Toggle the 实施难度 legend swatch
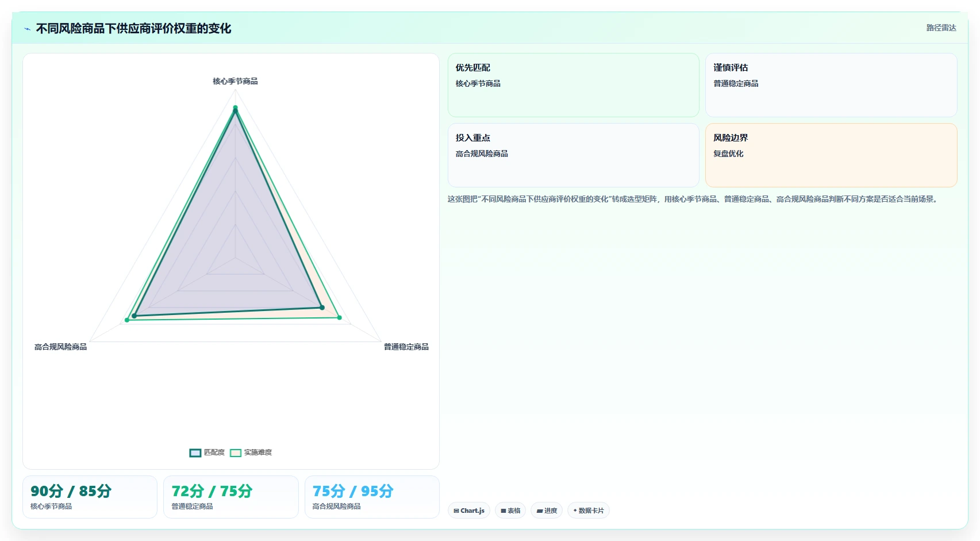 pos(236,453)
